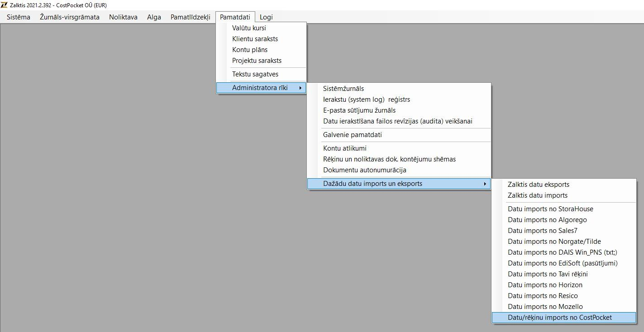
Task: Select Valūtu kursi menu entry
Action: [262, 28]
